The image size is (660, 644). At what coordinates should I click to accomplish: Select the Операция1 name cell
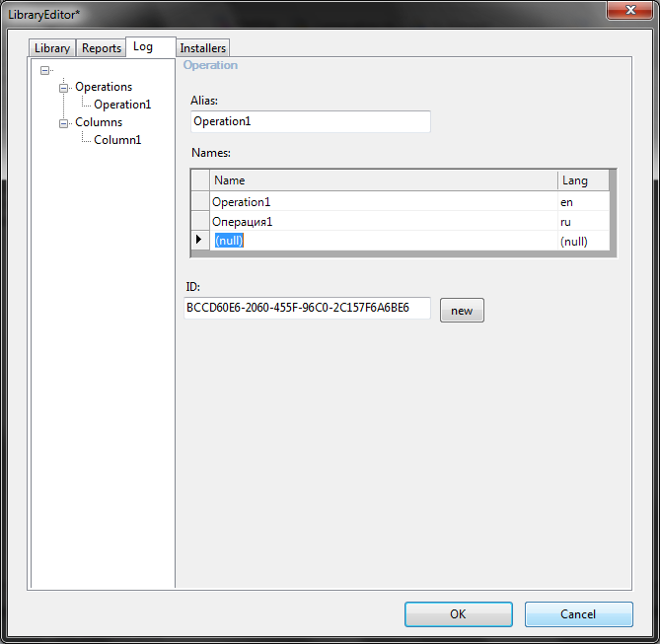pos(383,221)
